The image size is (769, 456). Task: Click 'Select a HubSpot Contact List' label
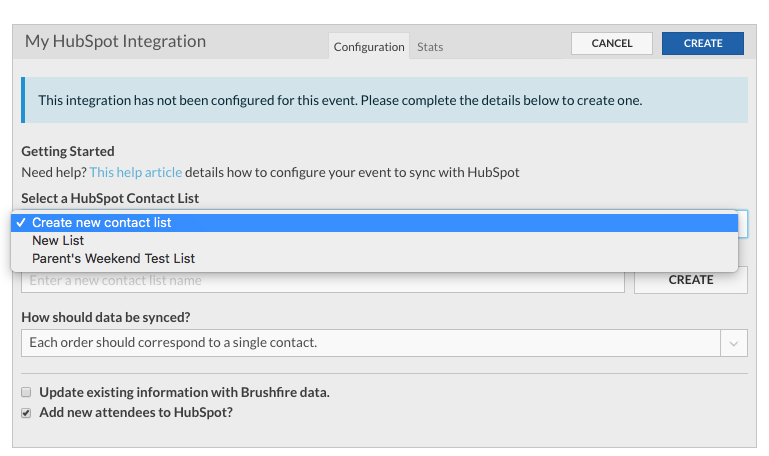tap(110, 198)
